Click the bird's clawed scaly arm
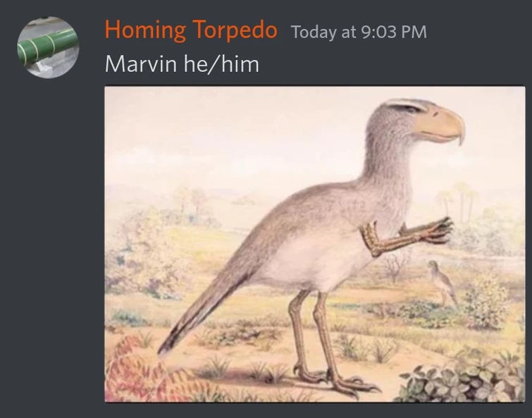 point(405,236)
